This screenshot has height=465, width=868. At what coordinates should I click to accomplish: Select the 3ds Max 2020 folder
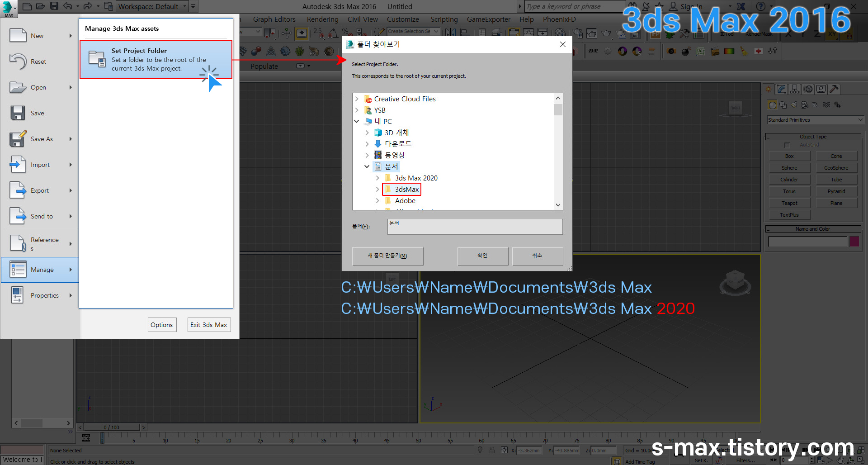(411, 178)
